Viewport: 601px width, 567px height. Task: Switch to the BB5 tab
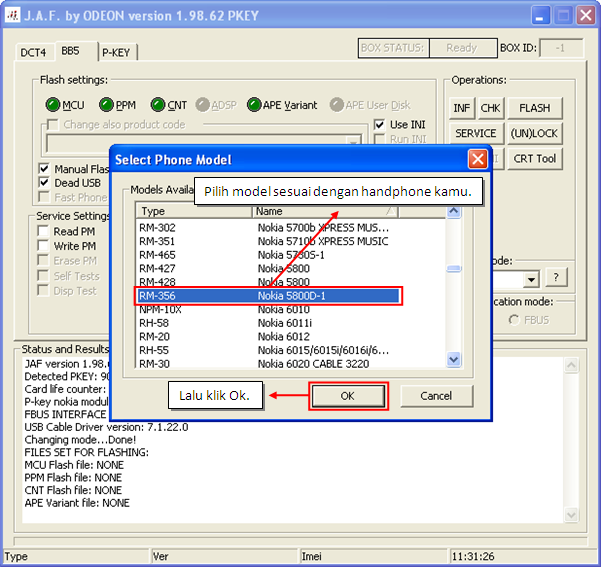(76, 51)
